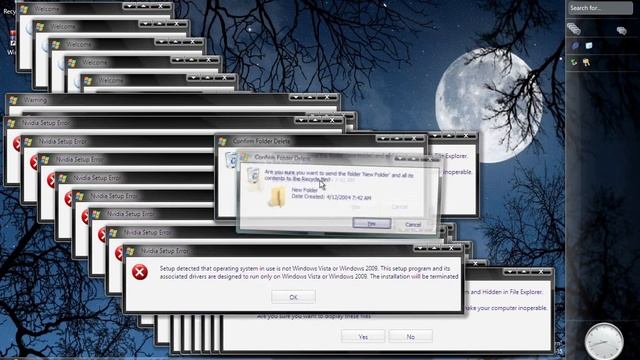The image size is (640, 360).
Task: Click the flag icon of the rear Confirm Folder Delete
Action: [222, 141]
